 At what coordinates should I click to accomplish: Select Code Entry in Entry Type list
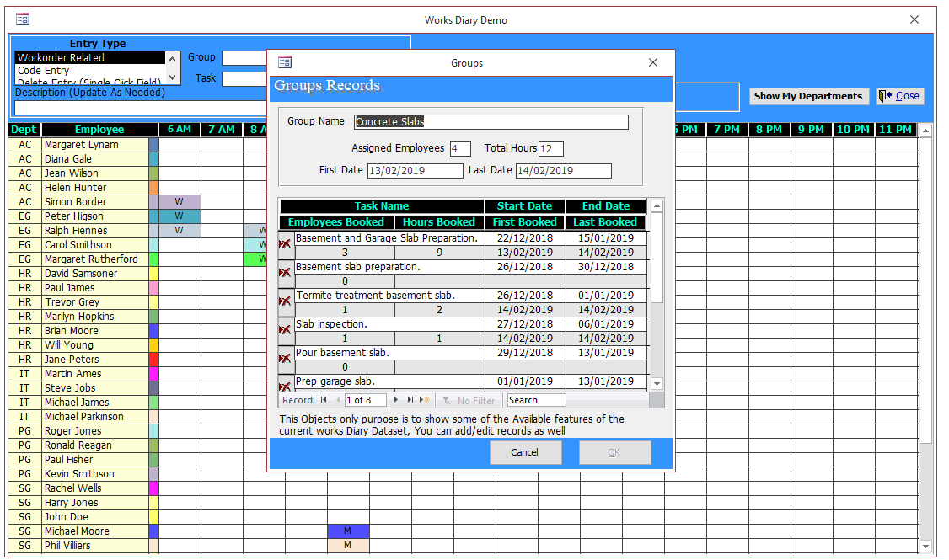pyautogui.click(x=89, y=70)
